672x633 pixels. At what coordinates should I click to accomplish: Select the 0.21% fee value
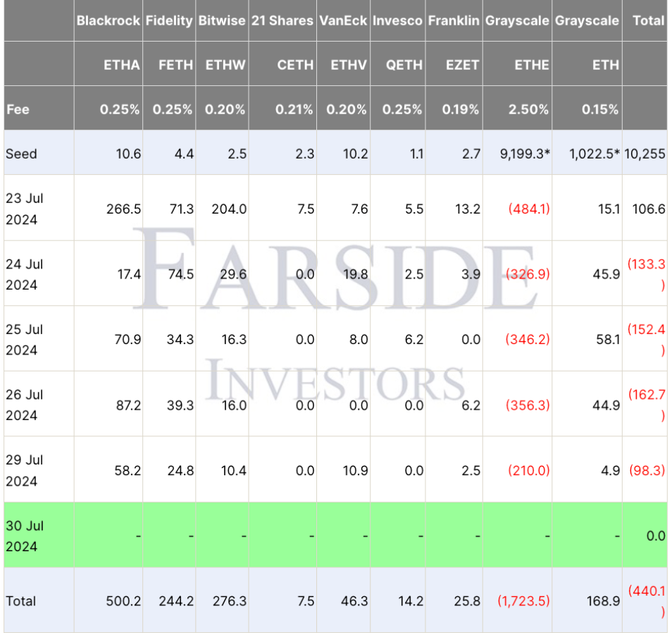coord(294,109)
